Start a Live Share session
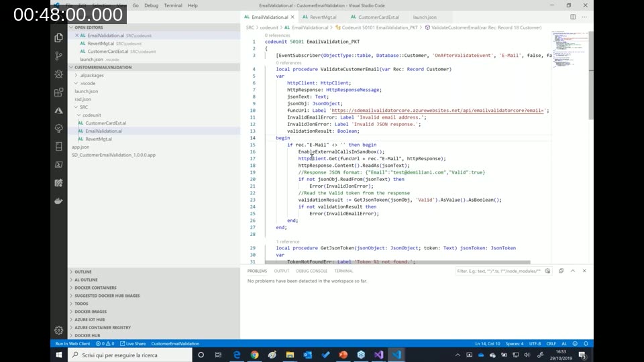 133,343
